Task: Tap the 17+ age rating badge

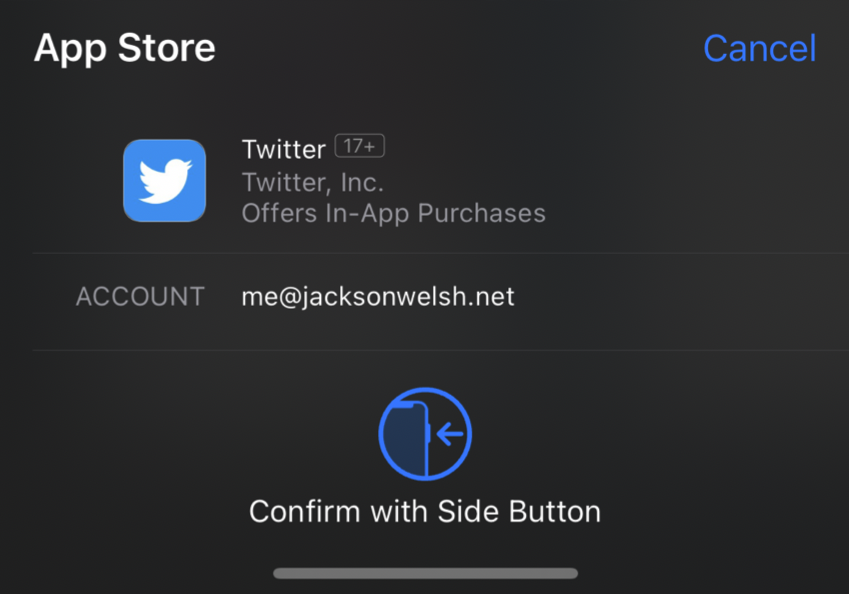Action: pos(359,147)
